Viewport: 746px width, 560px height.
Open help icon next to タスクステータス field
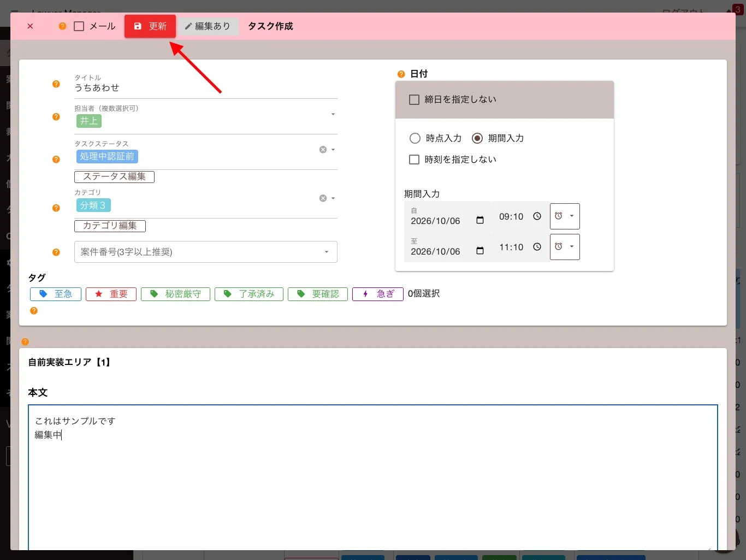[56, 160]
